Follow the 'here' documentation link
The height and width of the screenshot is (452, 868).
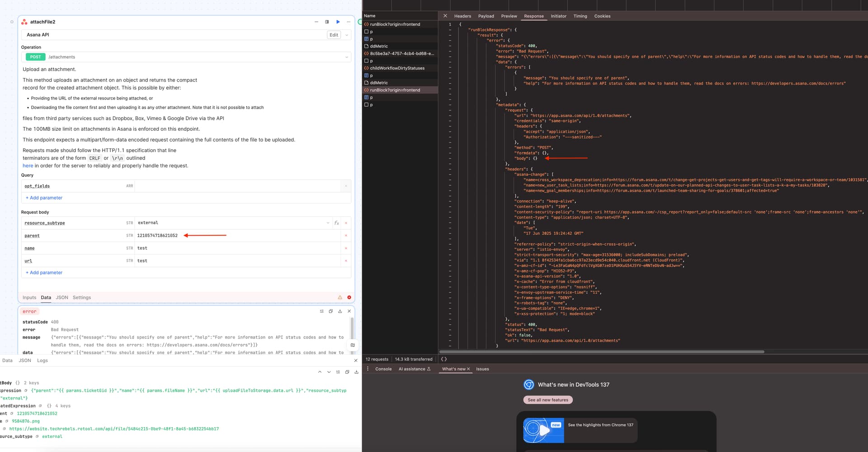tap(28, 166)
